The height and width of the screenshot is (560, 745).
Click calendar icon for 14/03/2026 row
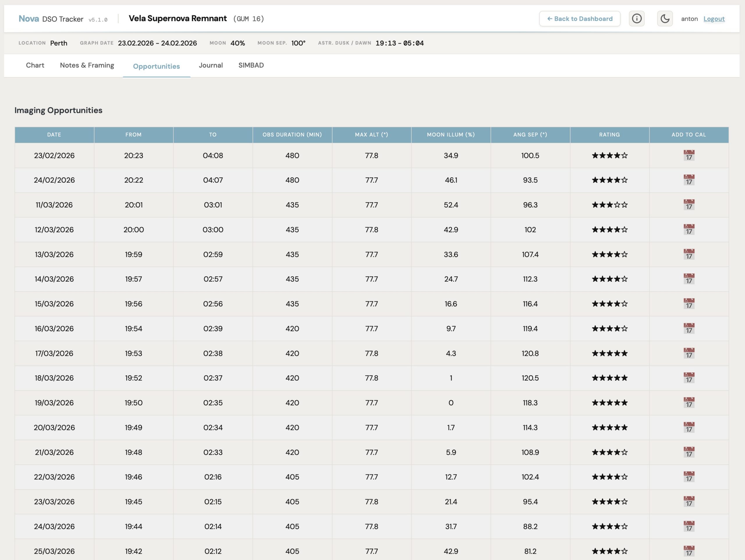click(x=689, y=279)
